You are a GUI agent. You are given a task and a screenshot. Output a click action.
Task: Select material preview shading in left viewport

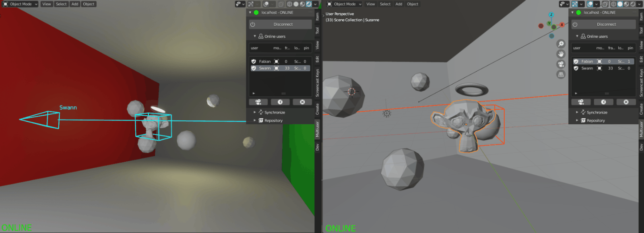[x=302, y=4]
